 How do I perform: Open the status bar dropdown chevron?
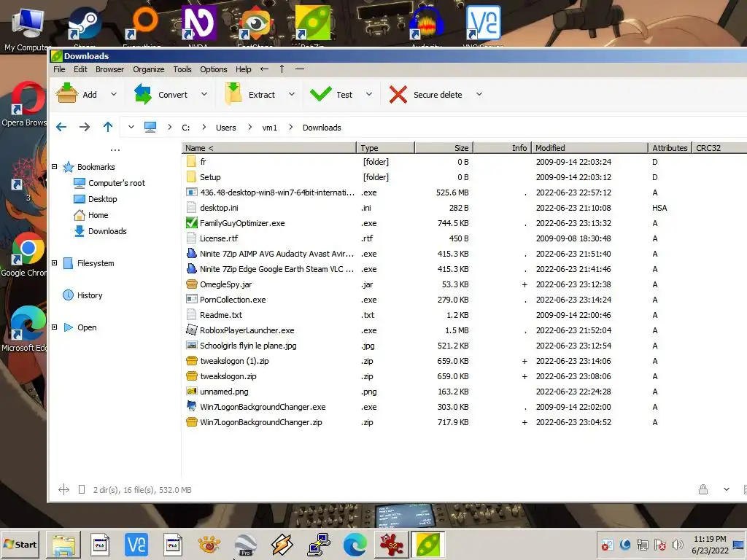(x=726, y=489)
